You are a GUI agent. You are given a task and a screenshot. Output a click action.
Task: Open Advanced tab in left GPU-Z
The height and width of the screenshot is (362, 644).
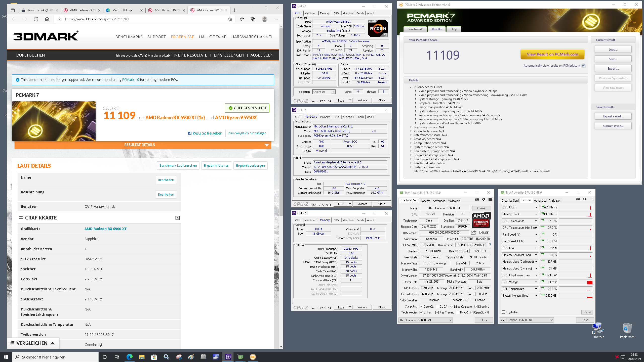439,201
